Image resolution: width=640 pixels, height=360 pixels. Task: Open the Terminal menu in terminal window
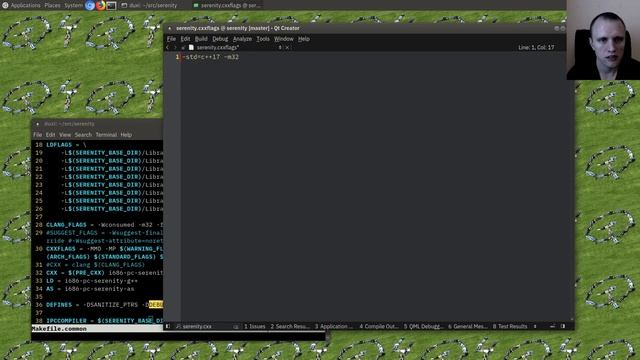(106, 135)
